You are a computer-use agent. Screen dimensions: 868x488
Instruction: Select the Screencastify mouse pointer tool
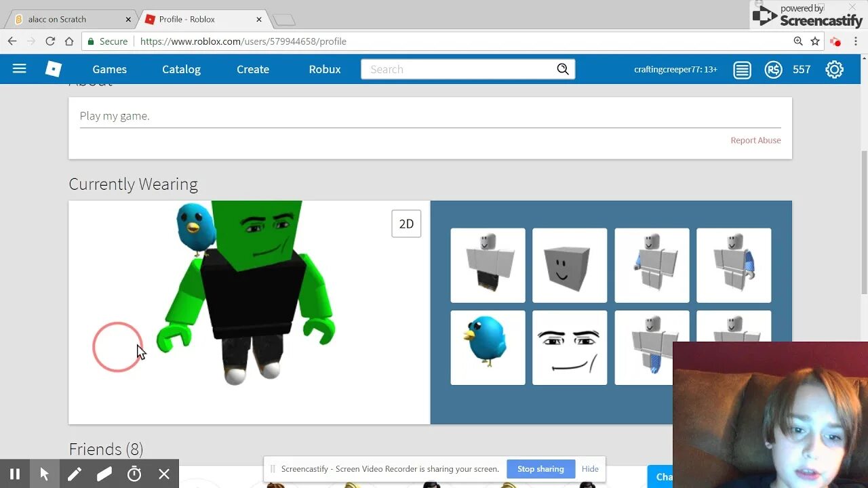(45, 474)
